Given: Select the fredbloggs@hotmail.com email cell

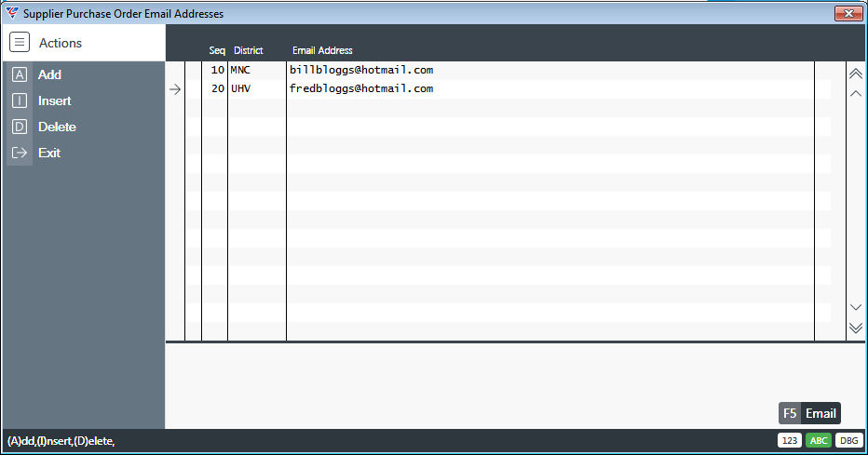Looking at the screenshot, I should 361,88.
